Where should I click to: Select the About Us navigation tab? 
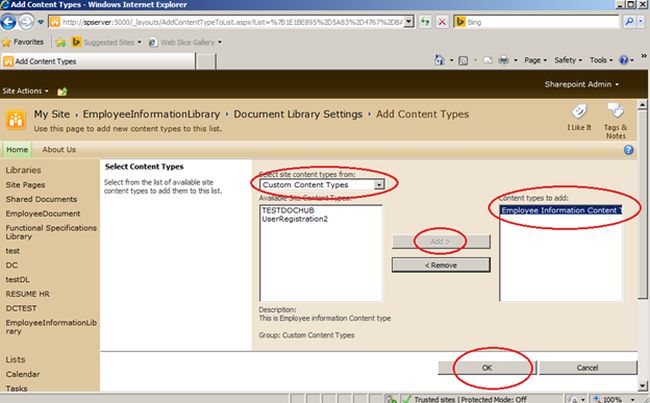[59, 150]
